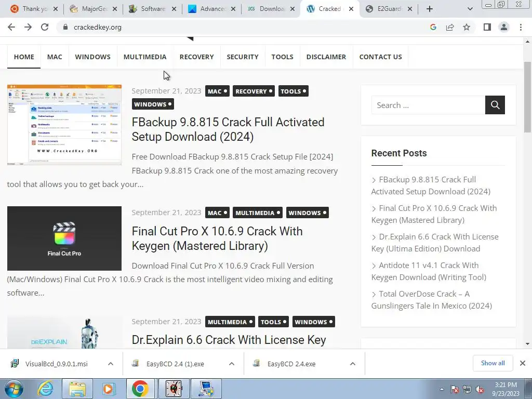The image size is (532, 399).
Task: Open a new browser tab
Action: 430,9
